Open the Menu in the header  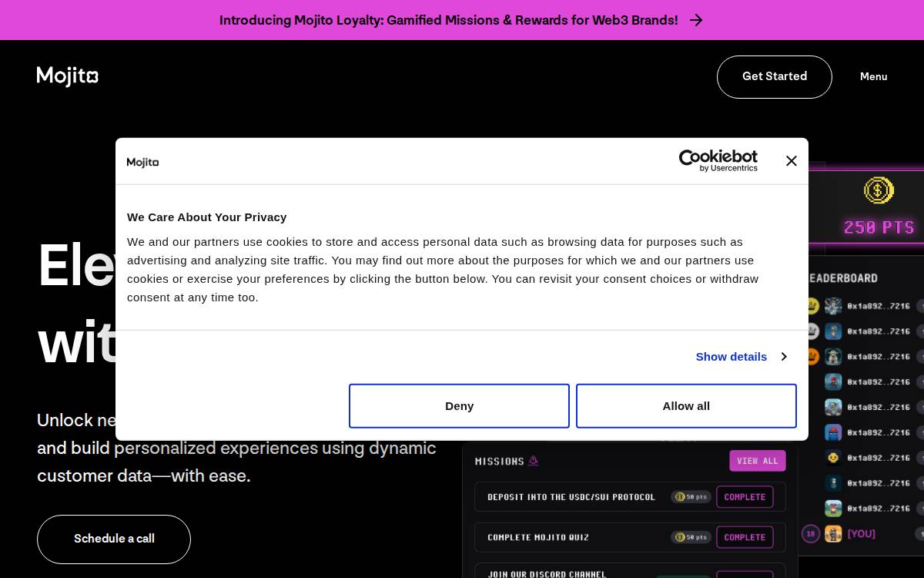[x=873, y=77]
